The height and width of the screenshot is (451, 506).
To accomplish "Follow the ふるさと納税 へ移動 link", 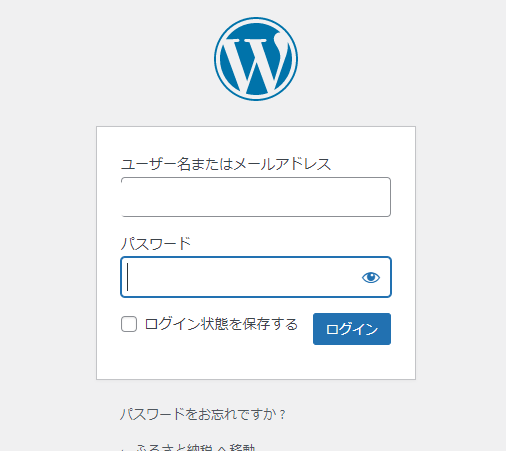I will tap(195, 447).
